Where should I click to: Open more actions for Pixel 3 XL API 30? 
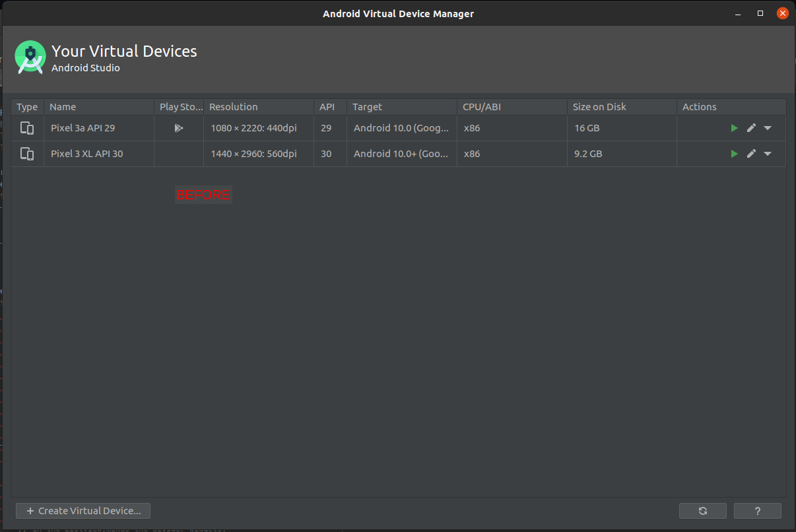tap(768, 154)
